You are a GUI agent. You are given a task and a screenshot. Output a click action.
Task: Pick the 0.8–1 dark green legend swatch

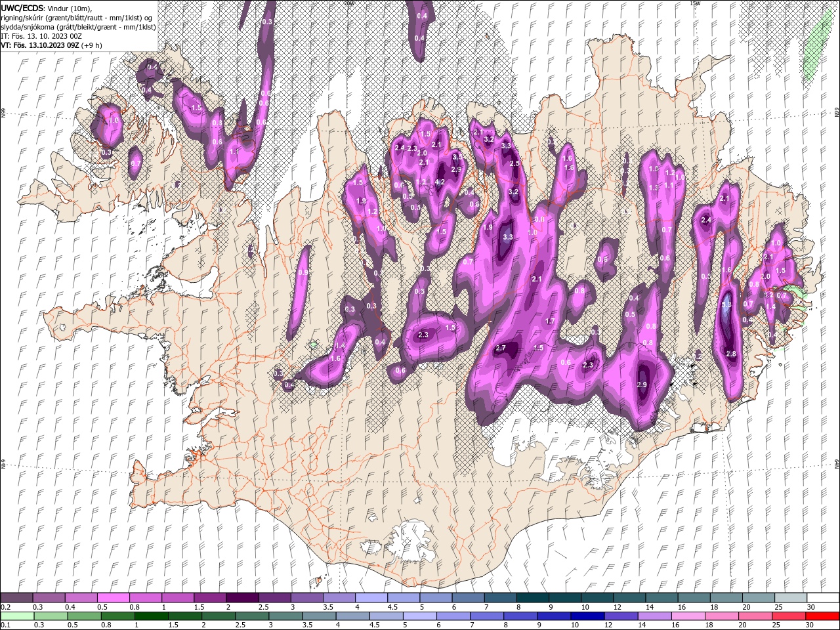tap(117, 616)
